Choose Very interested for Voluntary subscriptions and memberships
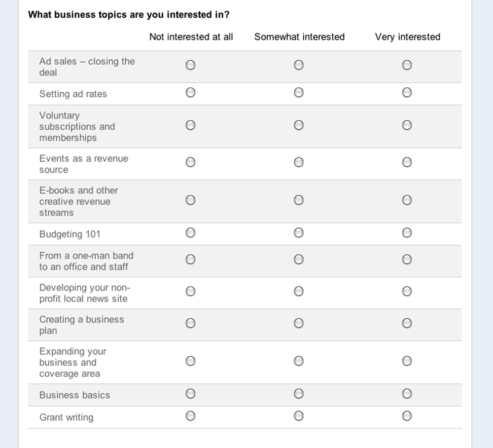This screenshot has width=493, height=448. pyautogui.click(x=407, y=125)
